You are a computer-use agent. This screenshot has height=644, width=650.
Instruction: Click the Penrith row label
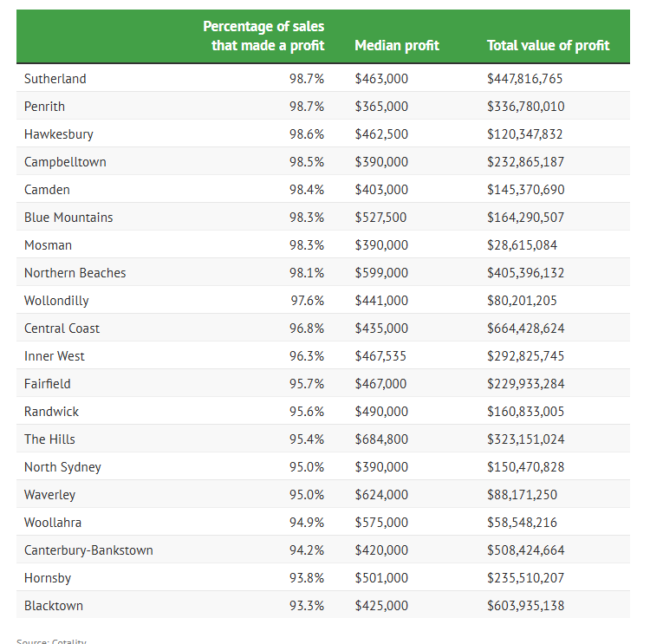point(44,107)
